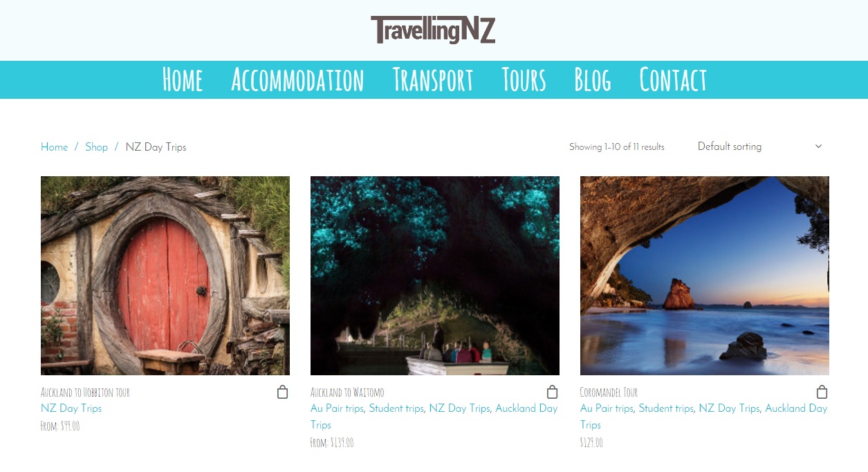Select Transport in the navigation bar
868x472 pixels.
[433, 79]
